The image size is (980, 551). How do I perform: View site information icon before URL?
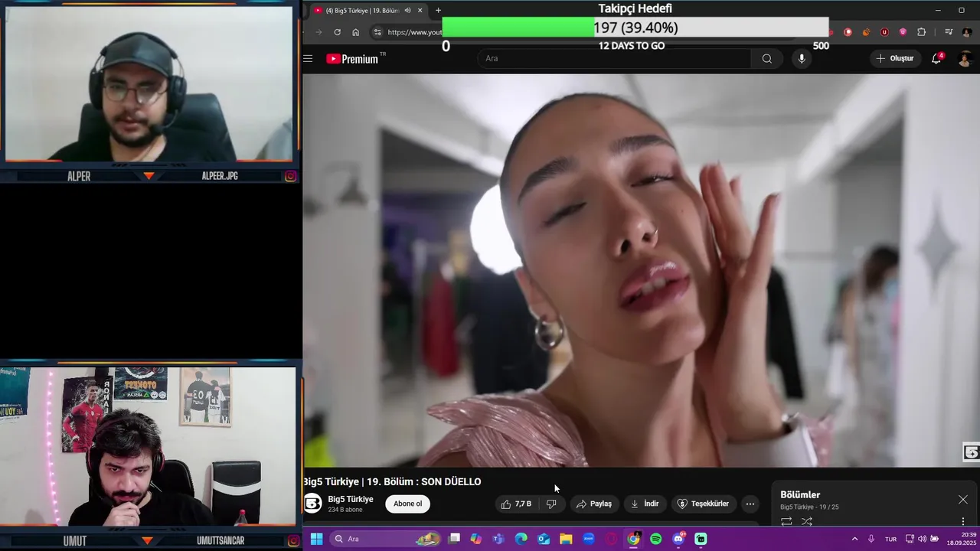click(x=377, y=32)
